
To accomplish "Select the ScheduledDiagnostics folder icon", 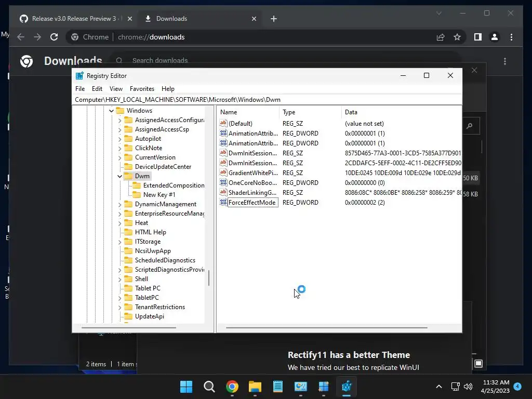I will click(x=128, y=260).
